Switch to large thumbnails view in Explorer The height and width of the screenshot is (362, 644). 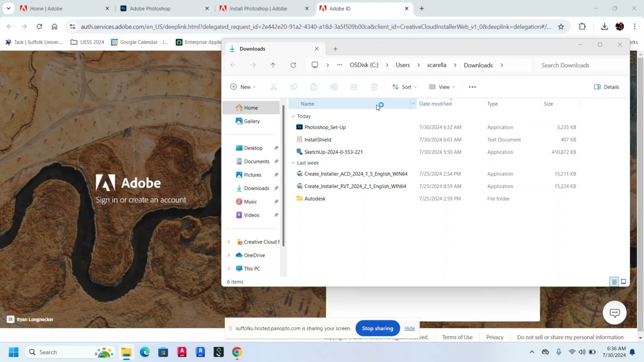pyautogui.click(x=623, y=282)
